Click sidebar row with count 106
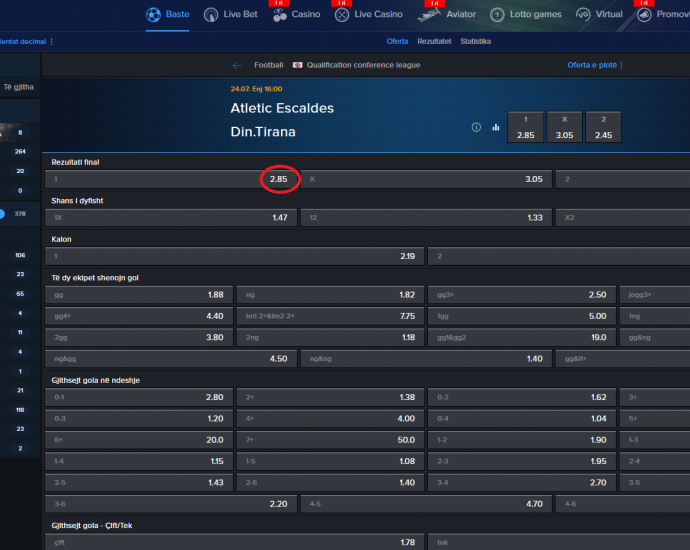 point(20,255)
